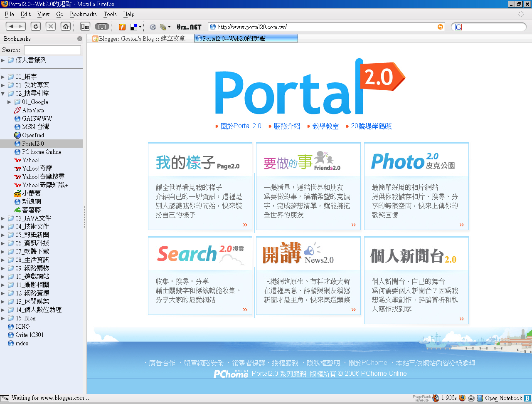The height and width of the screenshot is (404, 532).
Task: Open the Photo 2.0 皮克公園 card
Action: (x=416, y=186)
